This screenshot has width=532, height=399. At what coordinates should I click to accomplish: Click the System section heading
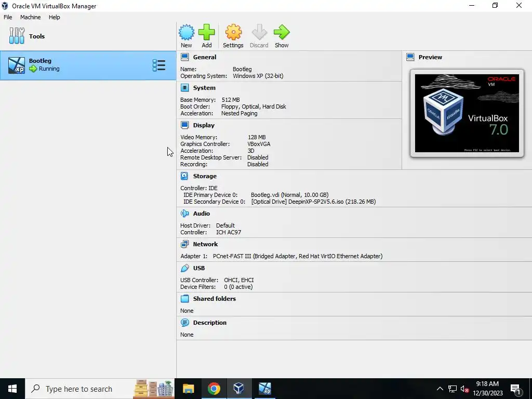[x=204, y=88]
